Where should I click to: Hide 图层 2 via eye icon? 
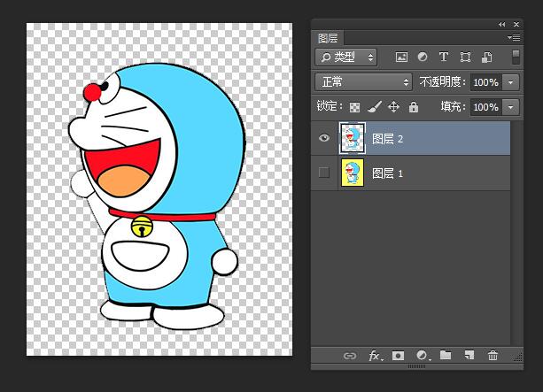pyautogui.click(x=324, y=138)
